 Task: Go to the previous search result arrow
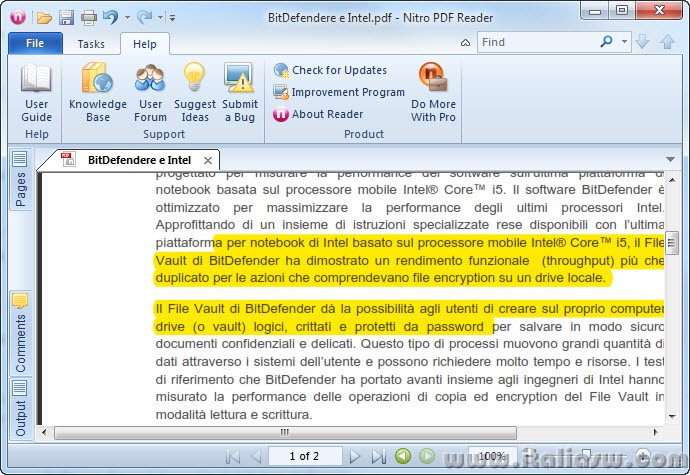coord(668,42)
